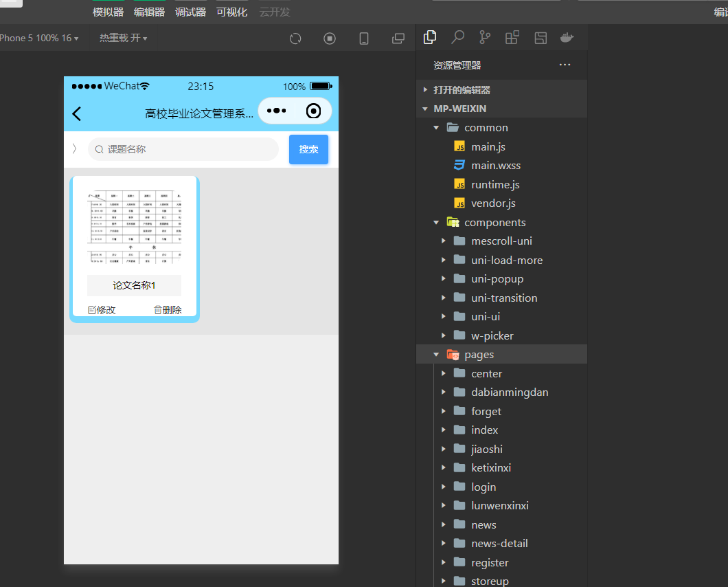
Task: Click the 课题名称 search input
Action: pos(183,149)
